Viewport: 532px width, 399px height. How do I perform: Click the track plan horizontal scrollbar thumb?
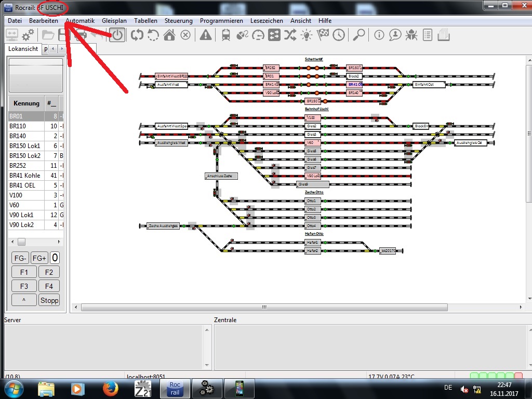(x=264, y=308)
